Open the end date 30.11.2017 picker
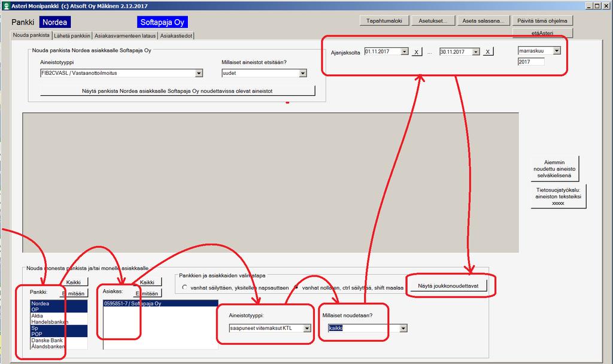 coord(476,51)
